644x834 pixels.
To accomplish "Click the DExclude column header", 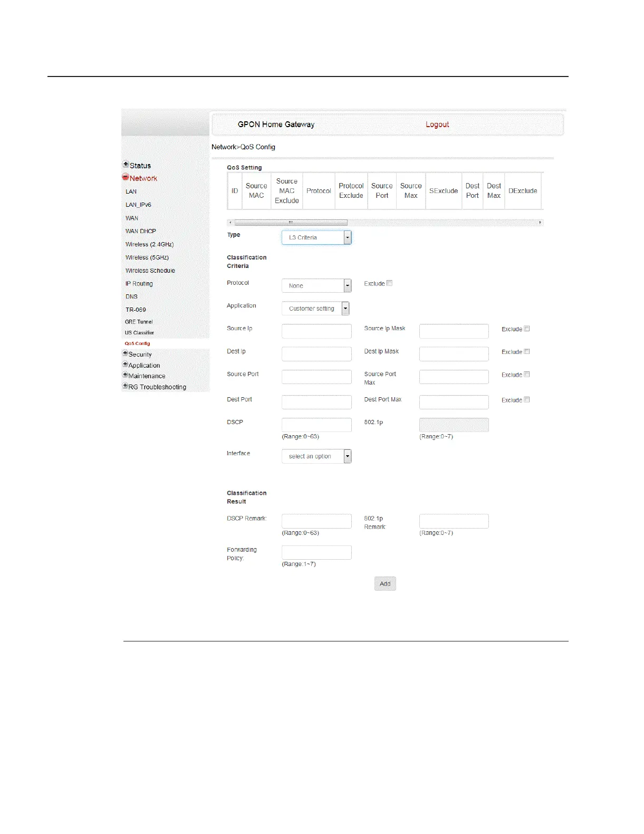I will 523,191.
